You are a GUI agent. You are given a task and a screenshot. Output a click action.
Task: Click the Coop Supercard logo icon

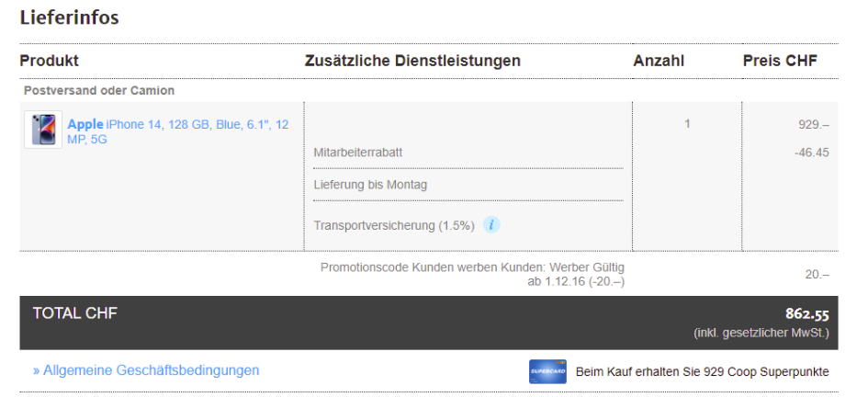pos(547,371)
